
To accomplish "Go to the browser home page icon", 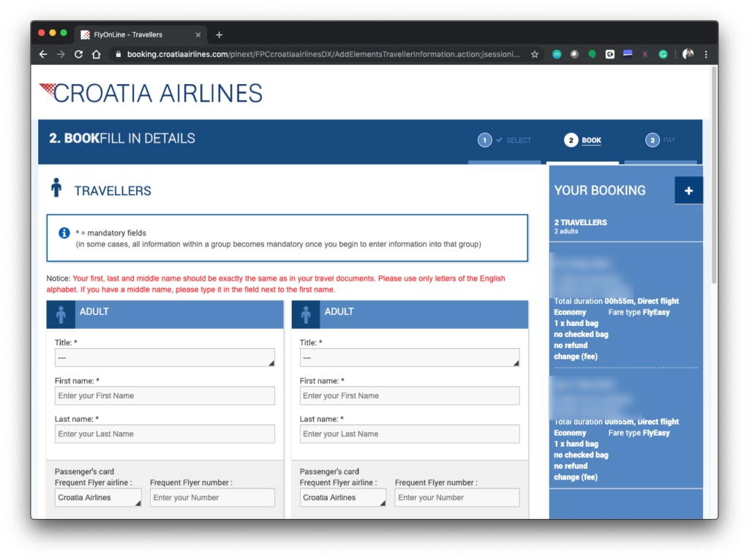I will [x=97, y=54].
